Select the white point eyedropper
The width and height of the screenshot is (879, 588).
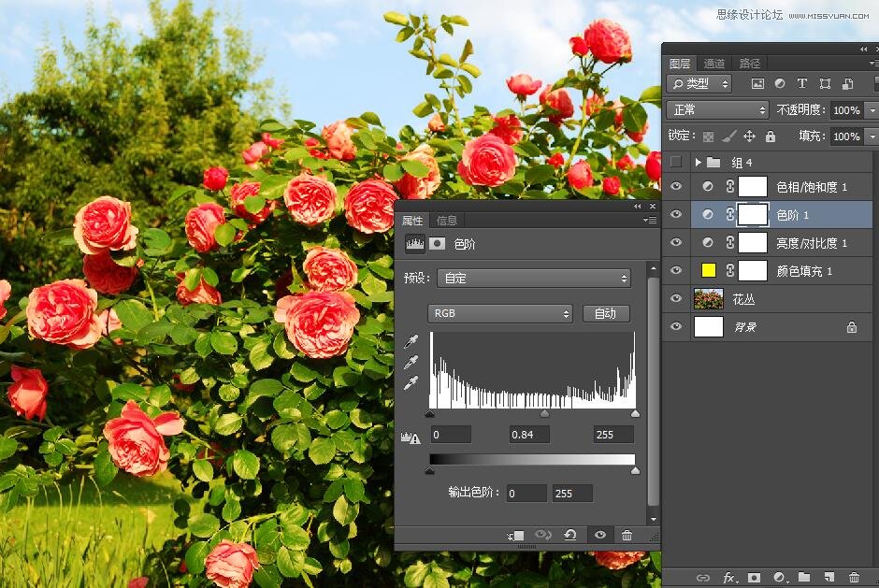point(411,383)
